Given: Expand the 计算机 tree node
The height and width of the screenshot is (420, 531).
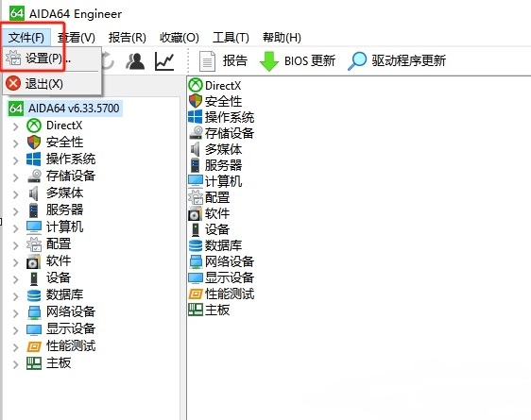Looking at the screenshot, I should click(15, 228).
